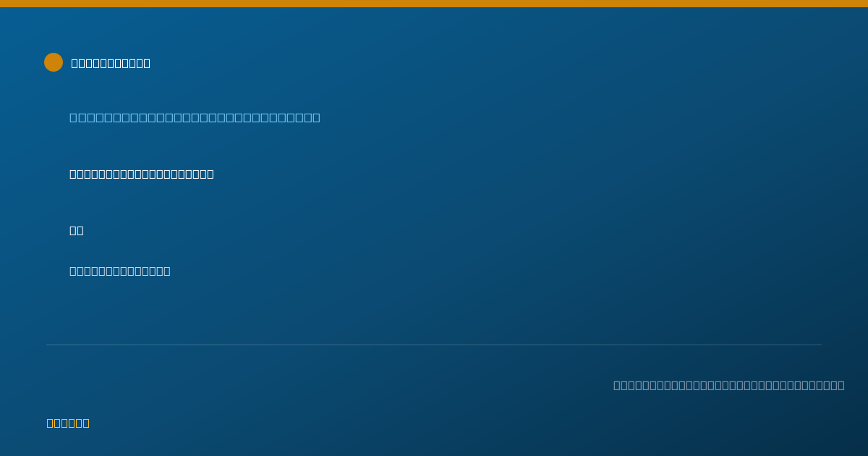868x456 pixels.
Task: Follow the sky-blue article title link
Action: 195,117
